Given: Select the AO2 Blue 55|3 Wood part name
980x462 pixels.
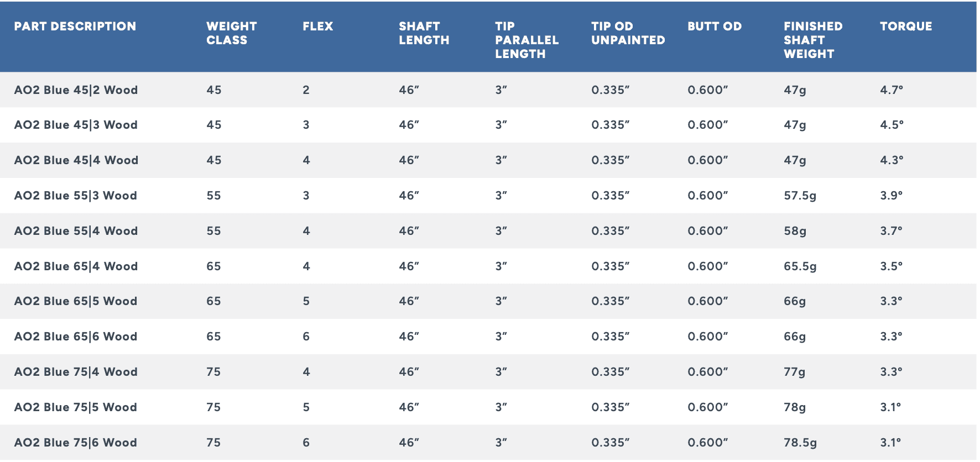Looking at the screenshot, I should (75, 196).
